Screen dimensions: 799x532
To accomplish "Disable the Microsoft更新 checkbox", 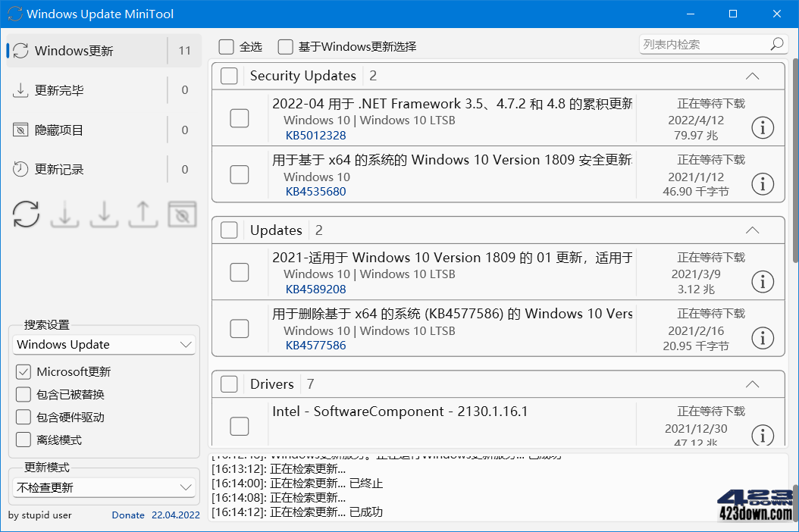I will 23,371.
